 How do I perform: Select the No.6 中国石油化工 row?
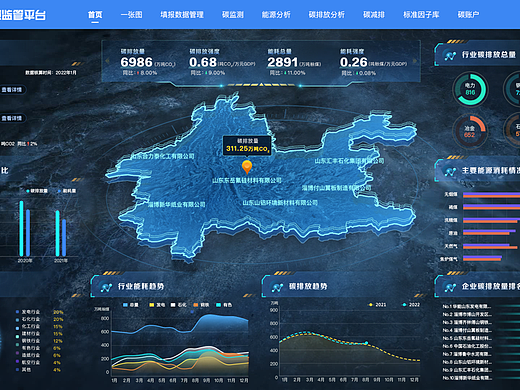pos(481,346)
